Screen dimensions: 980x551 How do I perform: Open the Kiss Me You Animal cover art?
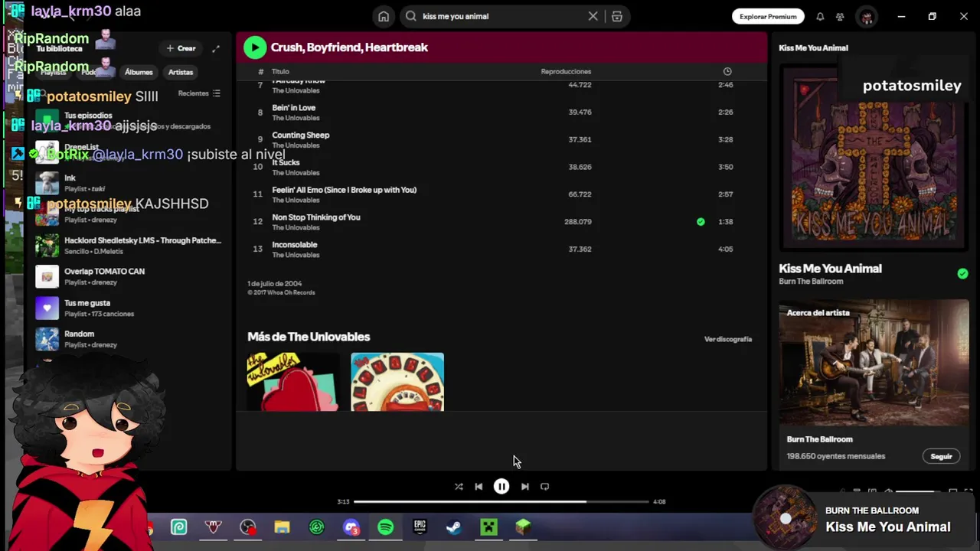click(x=874, y=157)
